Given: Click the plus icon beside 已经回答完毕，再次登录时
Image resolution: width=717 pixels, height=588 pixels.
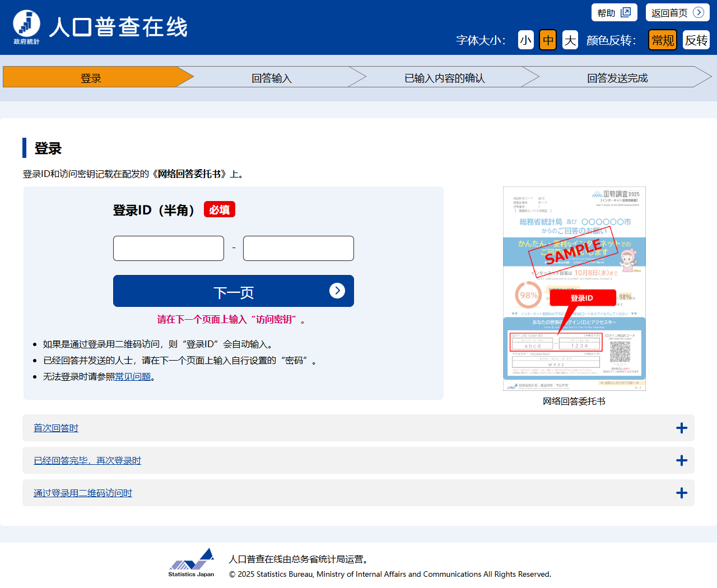Looking at the screenshot, I should (x=681, y=460).
